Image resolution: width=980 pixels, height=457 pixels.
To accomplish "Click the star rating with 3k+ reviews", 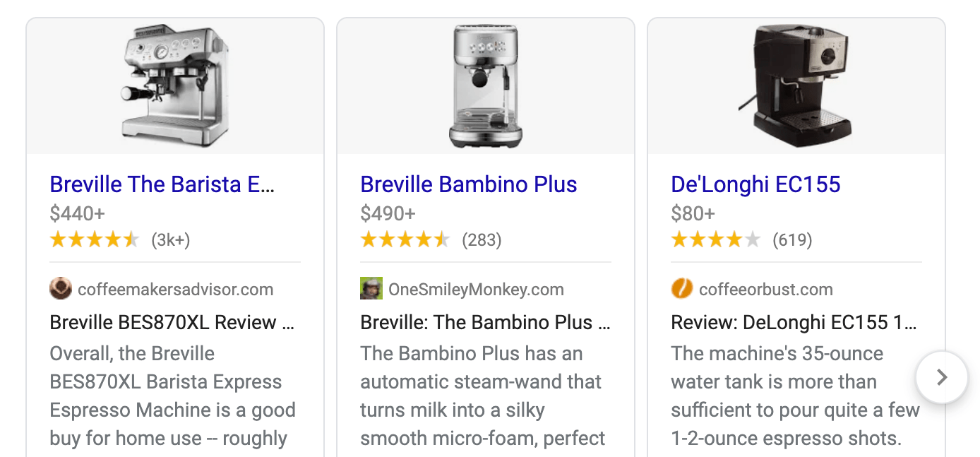I will (x=95, y=240).
